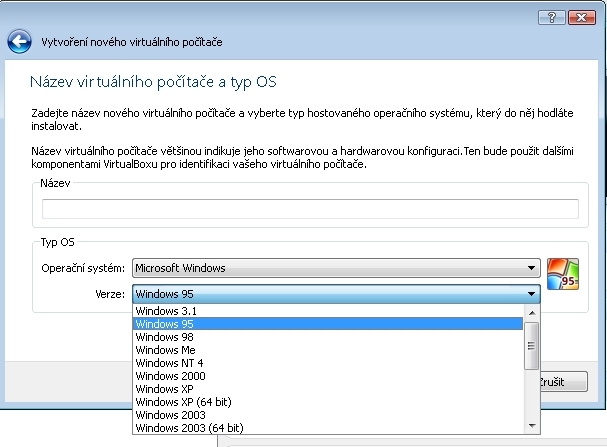Go back with the blue arrow button
The height and width of the screenshot is (447, 607).
click(19, 41)
